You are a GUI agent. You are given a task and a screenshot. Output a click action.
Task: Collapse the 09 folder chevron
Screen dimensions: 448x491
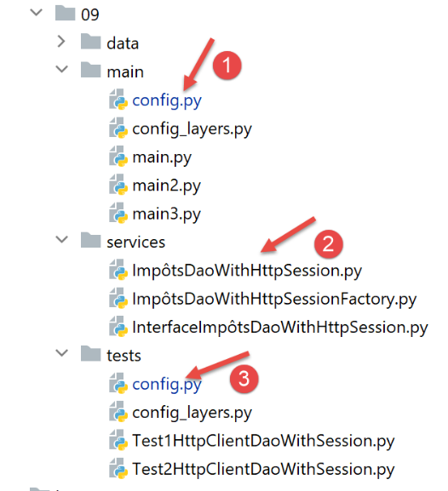[x=37, y=13]
